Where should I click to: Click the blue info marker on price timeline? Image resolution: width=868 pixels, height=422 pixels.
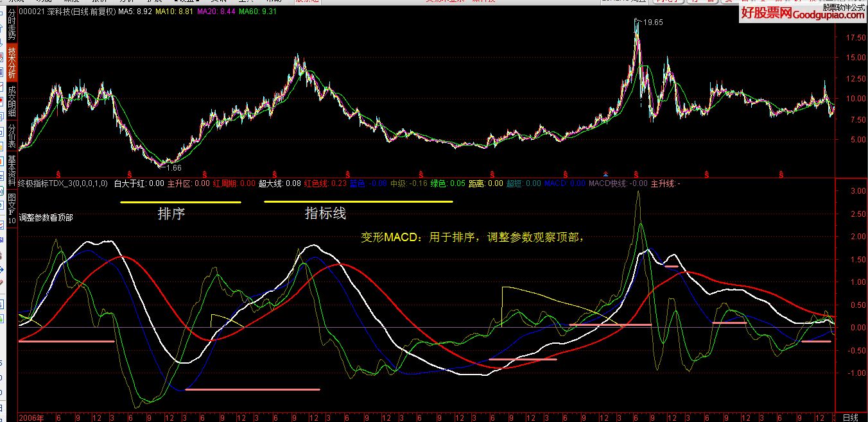click(605, 174)
